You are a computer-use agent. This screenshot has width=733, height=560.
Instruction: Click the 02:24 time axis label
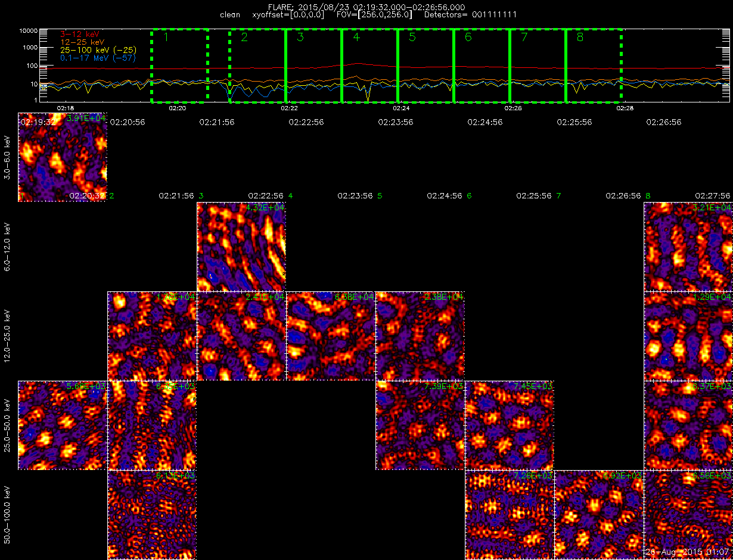pyautogui.click(x=401, y=108)
